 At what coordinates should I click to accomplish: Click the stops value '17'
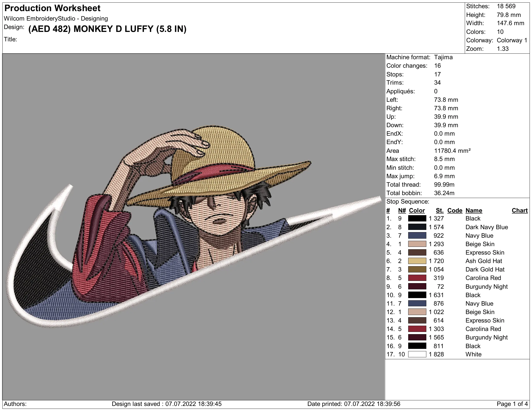(437, 74)
